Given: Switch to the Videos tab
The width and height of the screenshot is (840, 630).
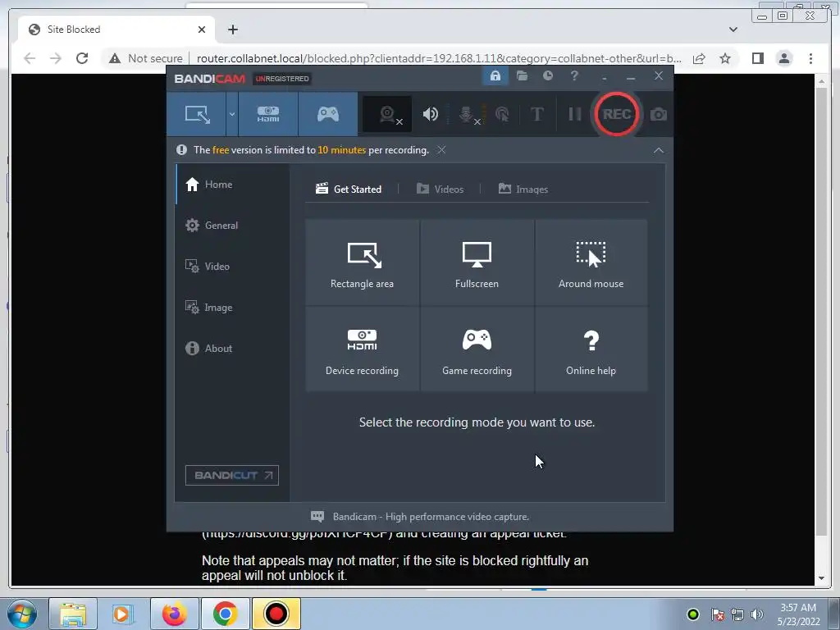Looking at the screenshot, I should pyautogui.click(x=440, y=189).
